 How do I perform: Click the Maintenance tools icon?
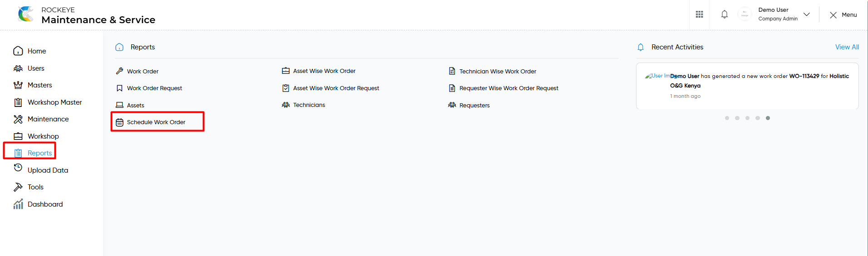(18, 119)
